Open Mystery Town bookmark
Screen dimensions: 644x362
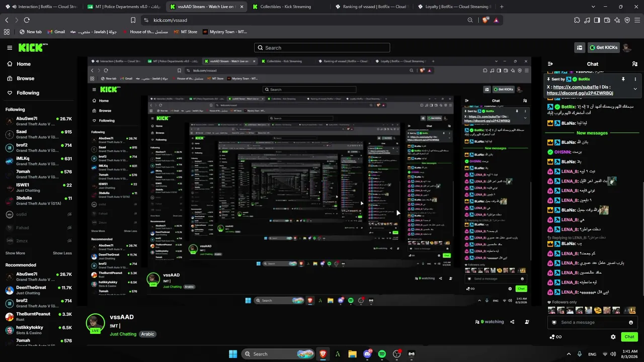pos(224,32)
